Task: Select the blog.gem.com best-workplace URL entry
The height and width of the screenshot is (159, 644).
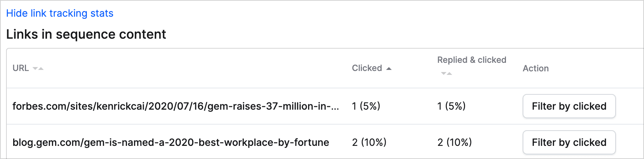Action: coord(171,142)
